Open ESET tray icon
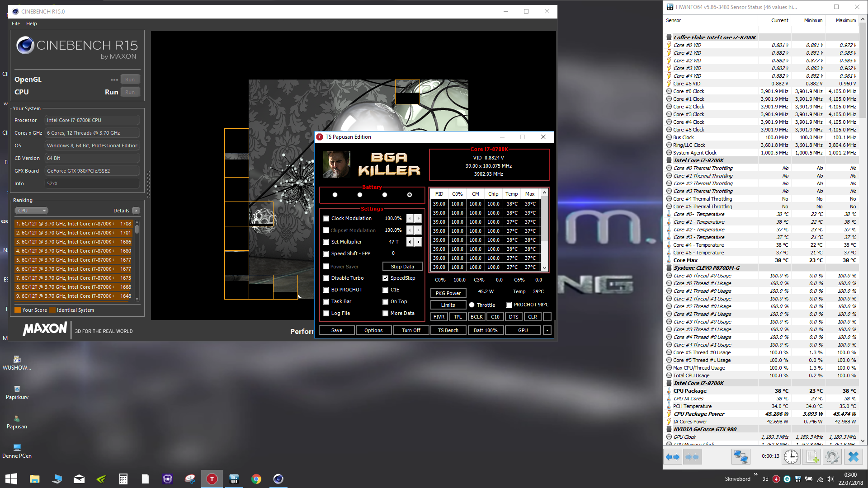 787,479
